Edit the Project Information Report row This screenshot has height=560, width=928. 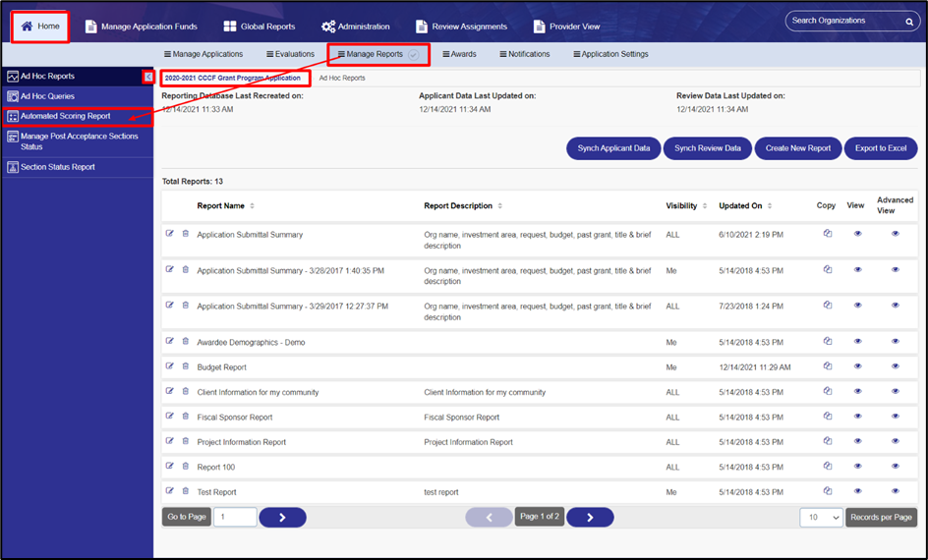170,441
